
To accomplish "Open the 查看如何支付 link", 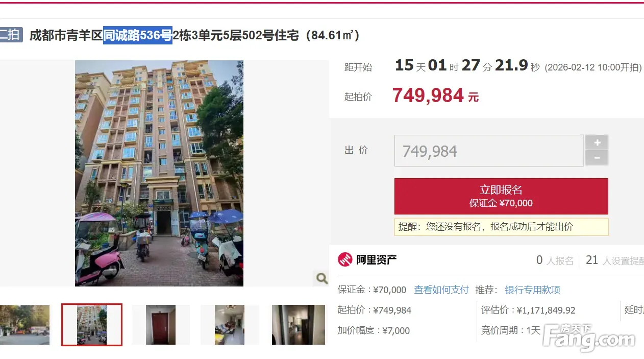I will (x=441, y=290).
